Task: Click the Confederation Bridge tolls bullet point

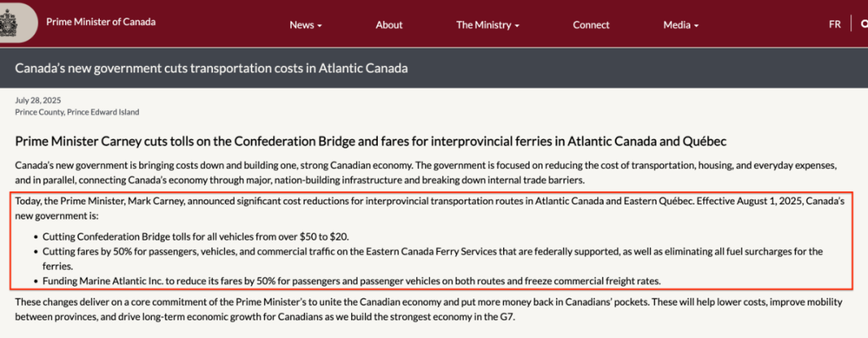Action: coord(195,237)
